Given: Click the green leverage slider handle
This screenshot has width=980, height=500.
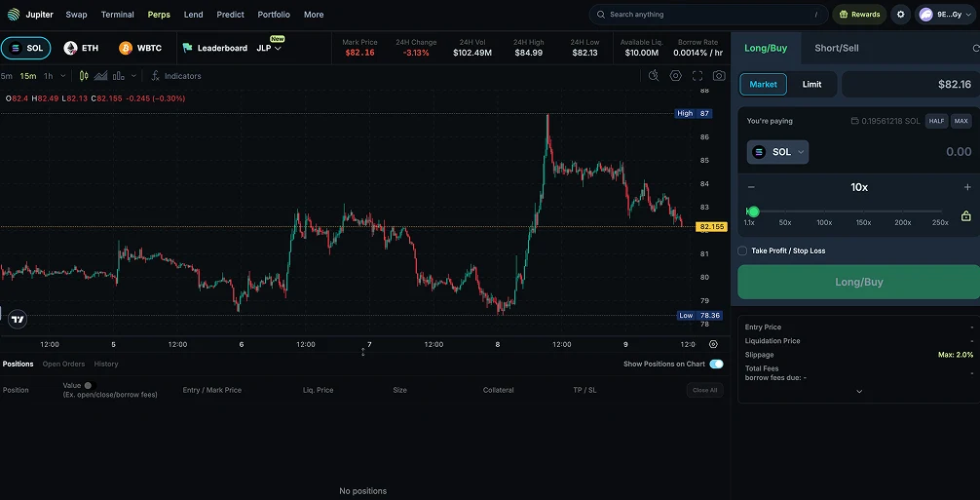Looking at the screenshot, I should (753, 212).
